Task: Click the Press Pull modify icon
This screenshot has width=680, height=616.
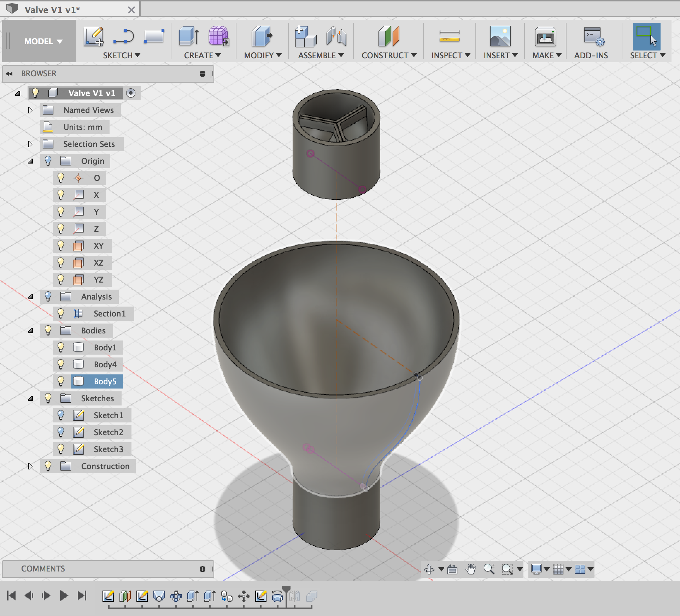Action: pos(262,36)
